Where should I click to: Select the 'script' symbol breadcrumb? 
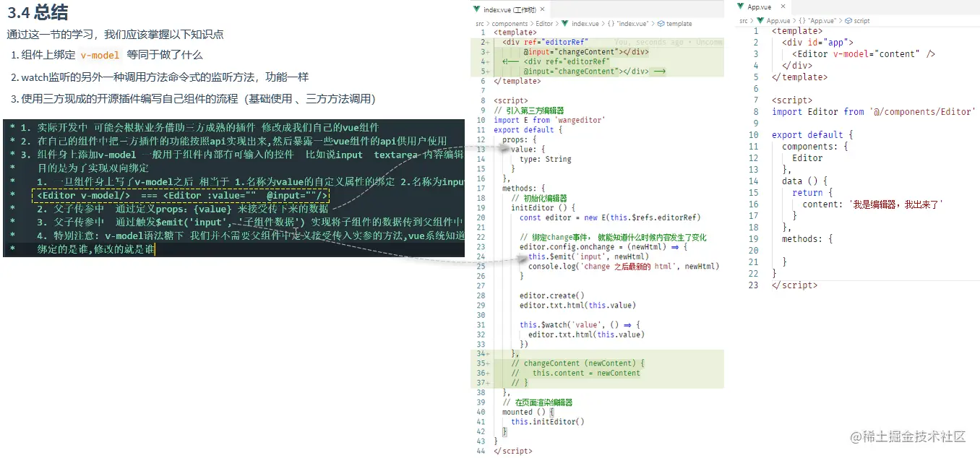click(x=856, y=21)
